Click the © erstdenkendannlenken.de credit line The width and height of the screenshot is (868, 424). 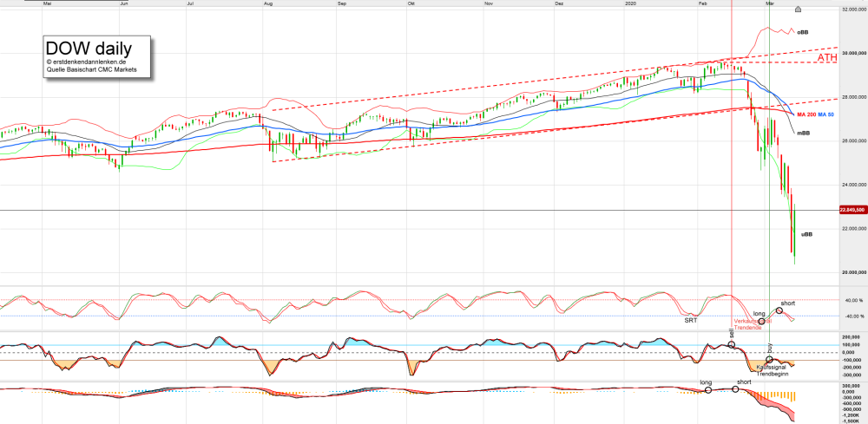click(88, 62)
